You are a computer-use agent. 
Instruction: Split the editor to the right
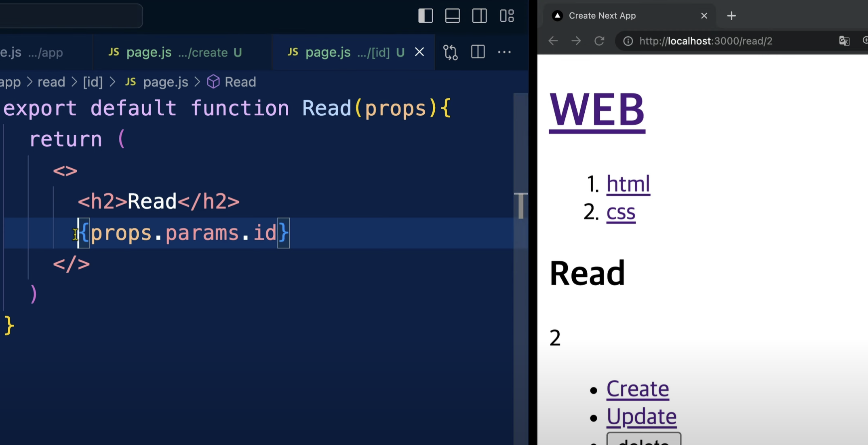[478, 52]
